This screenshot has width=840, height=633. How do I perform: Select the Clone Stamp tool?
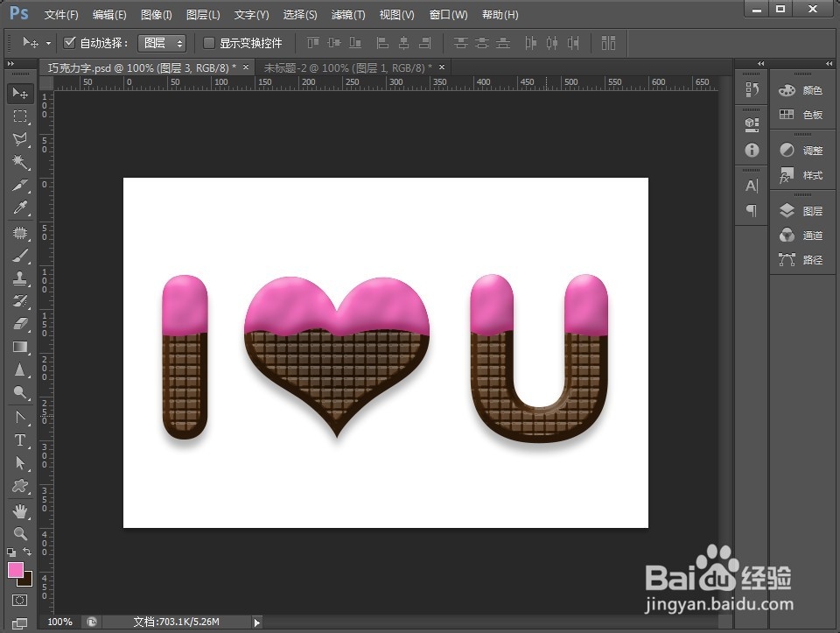click(20, 278)
